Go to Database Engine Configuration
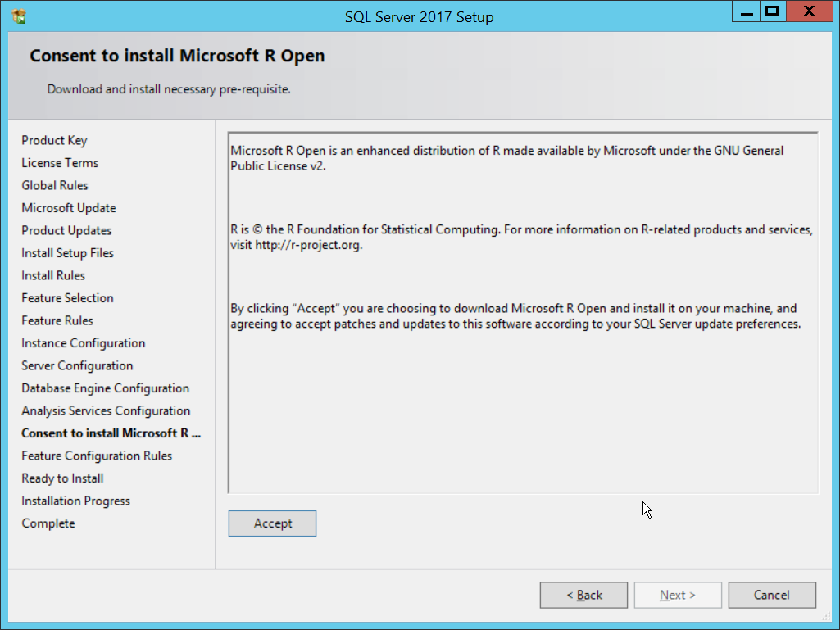The width and height of the screenshot is (840, 630). (105, 388)
